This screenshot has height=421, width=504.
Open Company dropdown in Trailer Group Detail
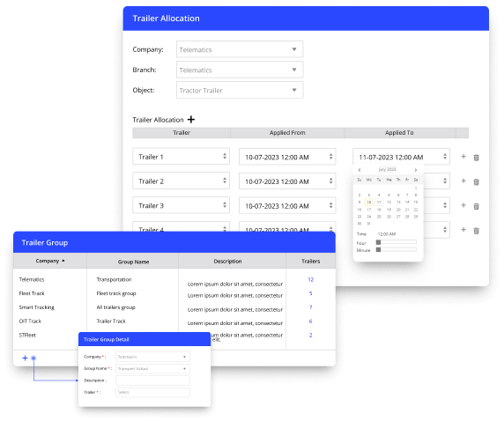point(152,357)
